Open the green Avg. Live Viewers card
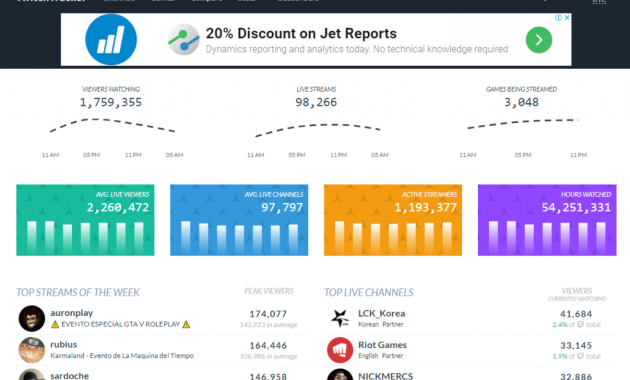The width and height of the screenshot is (630, 380). tap(85, 220)
